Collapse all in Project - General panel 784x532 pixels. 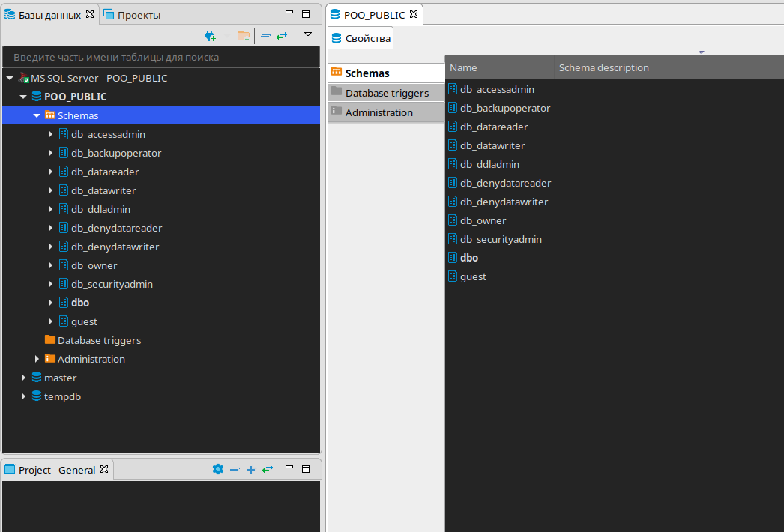(x=235, y=469)
